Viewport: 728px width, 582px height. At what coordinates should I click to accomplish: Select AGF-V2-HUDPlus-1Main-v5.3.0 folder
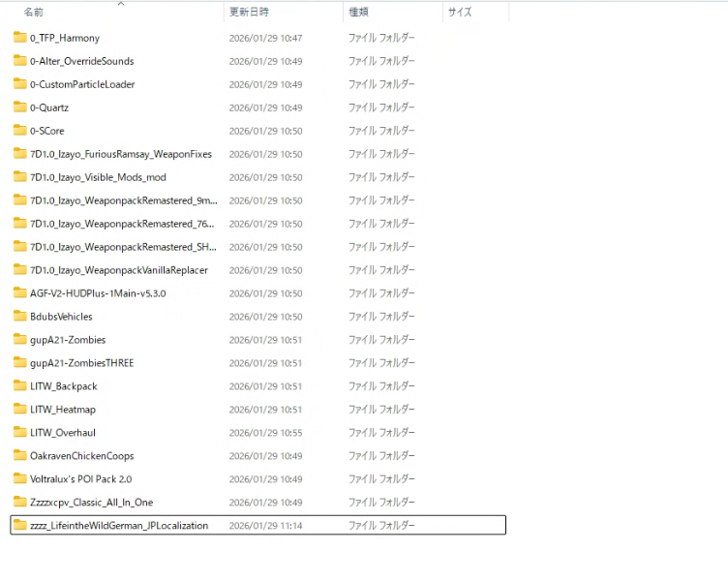pos(98,293)
